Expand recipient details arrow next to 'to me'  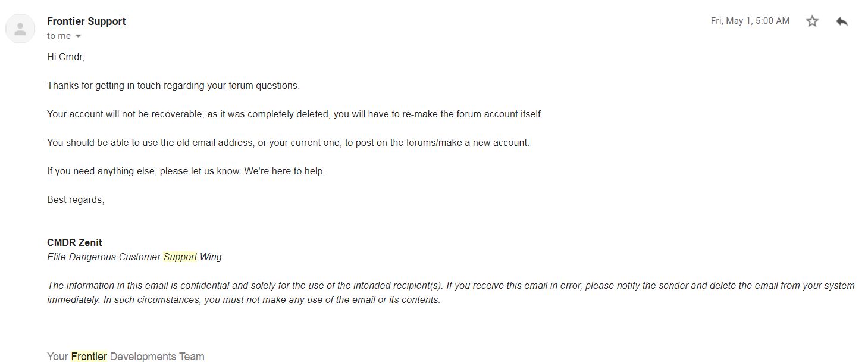(78, 36)
